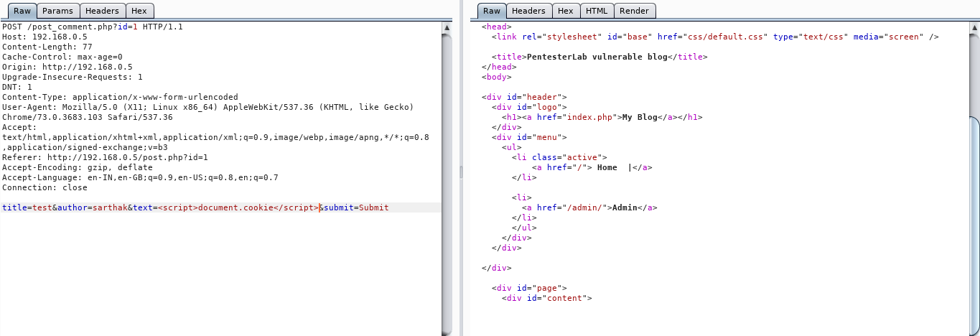Click the PentesterLab vulnerable blog title text
This screenshot has height=336, width=980.
point(598,57)
